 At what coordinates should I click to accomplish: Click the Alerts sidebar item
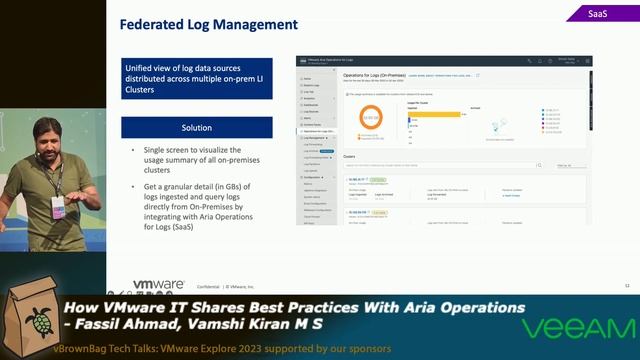point(307,118)
